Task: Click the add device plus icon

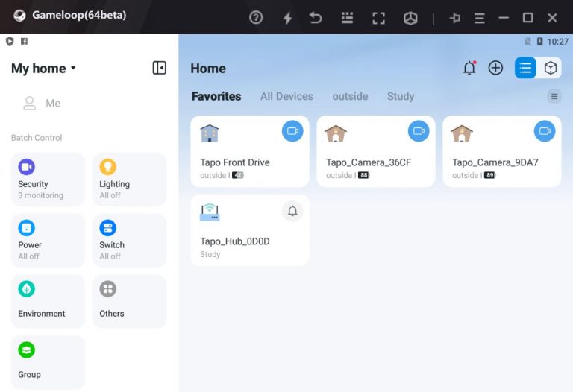Action: tap(495, 68)
